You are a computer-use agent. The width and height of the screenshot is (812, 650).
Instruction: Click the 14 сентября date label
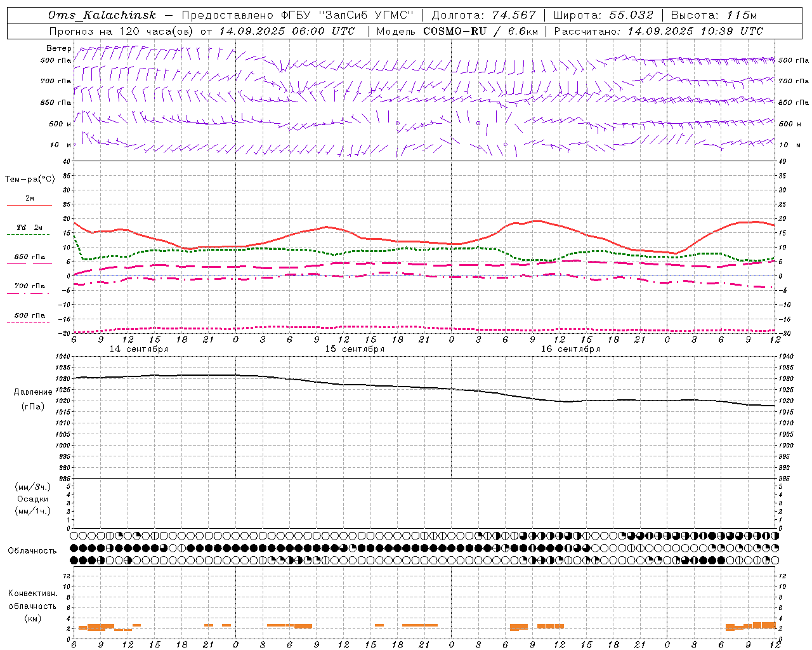point(139,349)
